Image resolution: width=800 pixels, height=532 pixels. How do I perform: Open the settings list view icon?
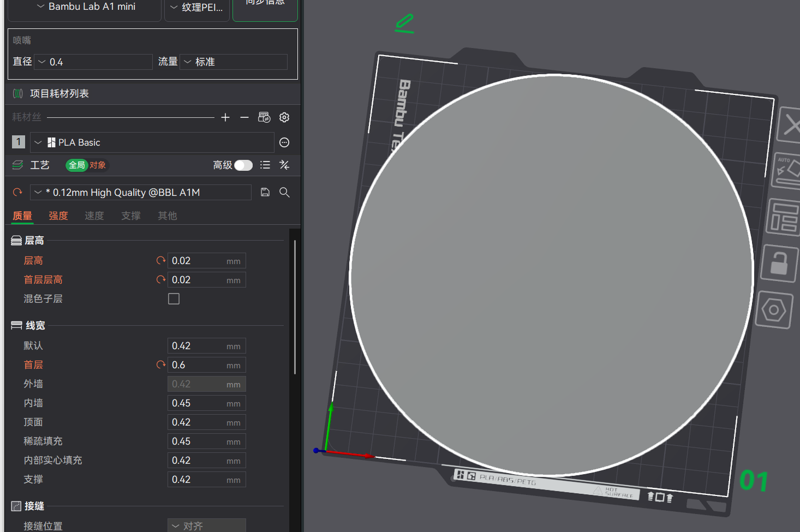[x=265, y=165]
